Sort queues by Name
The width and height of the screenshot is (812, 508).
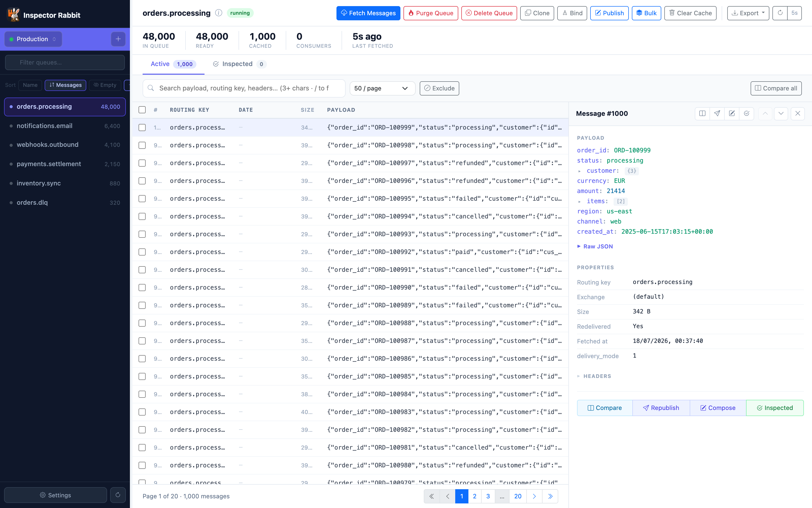tap(30, 85)
